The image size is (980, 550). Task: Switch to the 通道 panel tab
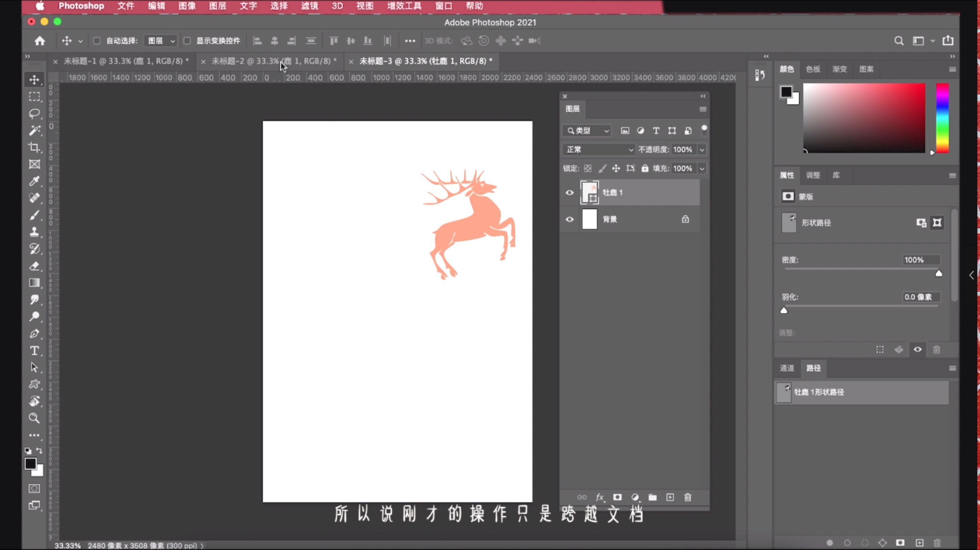pos(787,368)
